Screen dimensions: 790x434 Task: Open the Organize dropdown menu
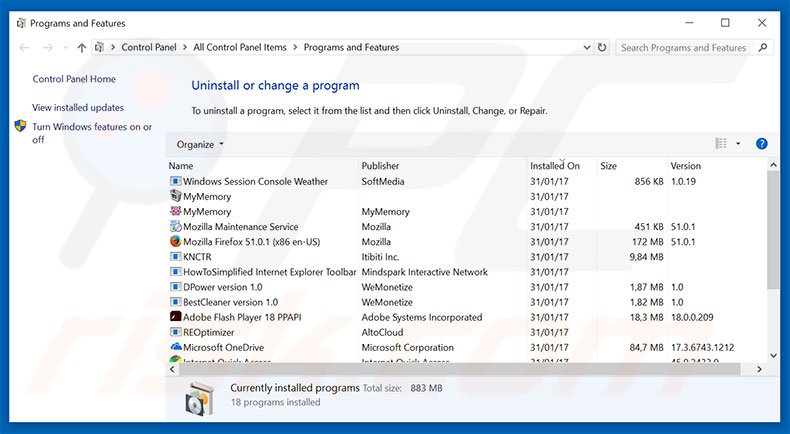[200, 145]
